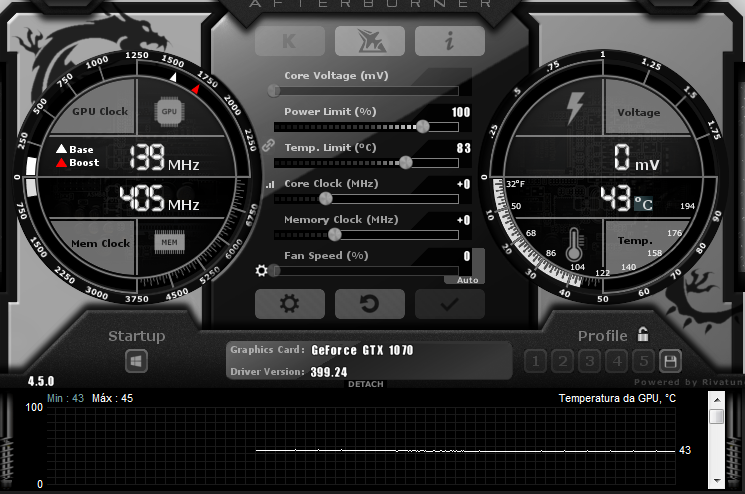Viewport: 745px width, 494px height.
Task: Select profile slot 3
Action: coord(590,361)
